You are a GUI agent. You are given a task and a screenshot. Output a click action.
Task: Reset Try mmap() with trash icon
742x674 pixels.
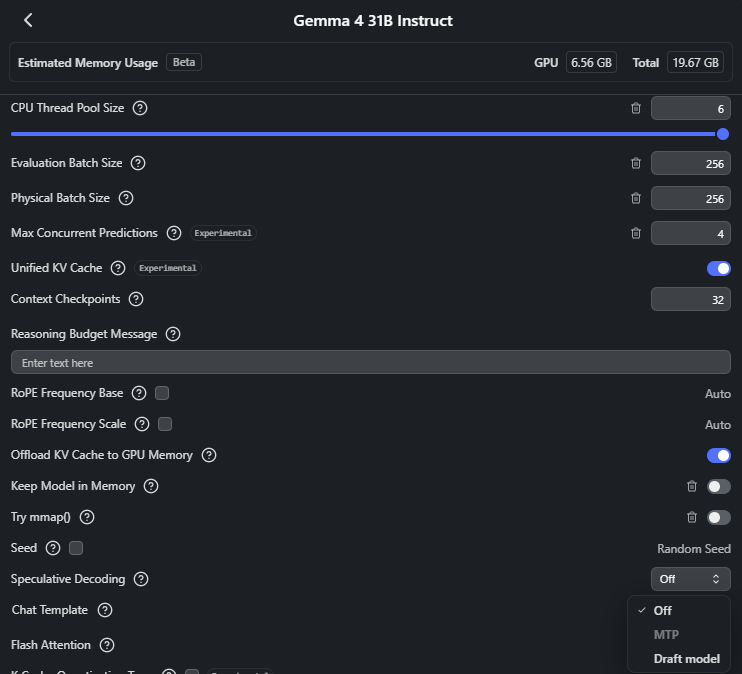[x=691, y=517]
